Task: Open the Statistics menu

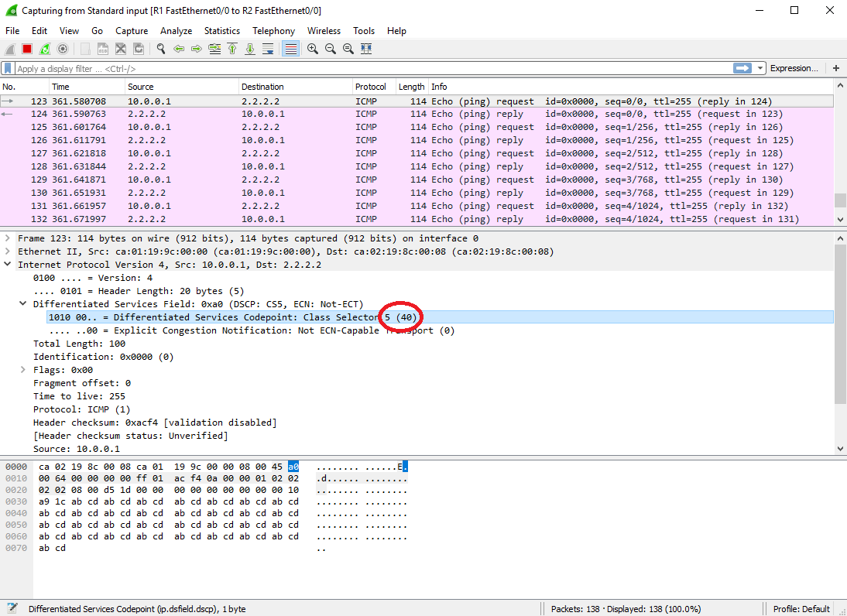Action: pyautogui.click(x=222, y=31)
